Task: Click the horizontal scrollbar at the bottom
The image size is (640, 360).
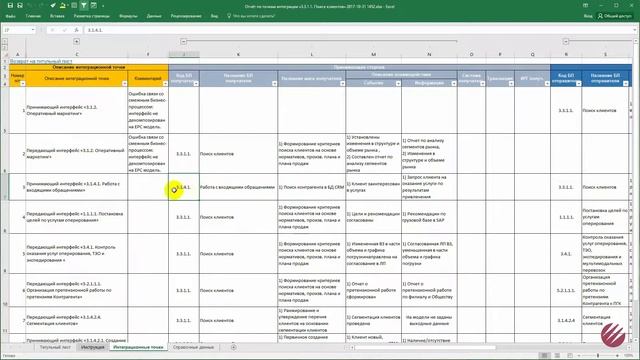Action: tap(426, 348)
